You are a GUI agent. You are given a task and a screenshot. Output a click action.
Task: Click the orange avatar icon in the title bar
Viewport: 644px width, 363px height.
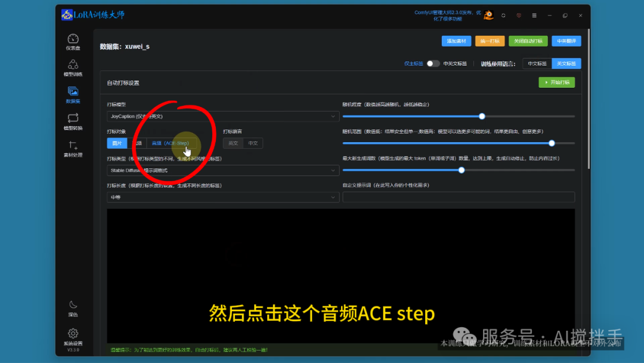click(x=488, y=15)
